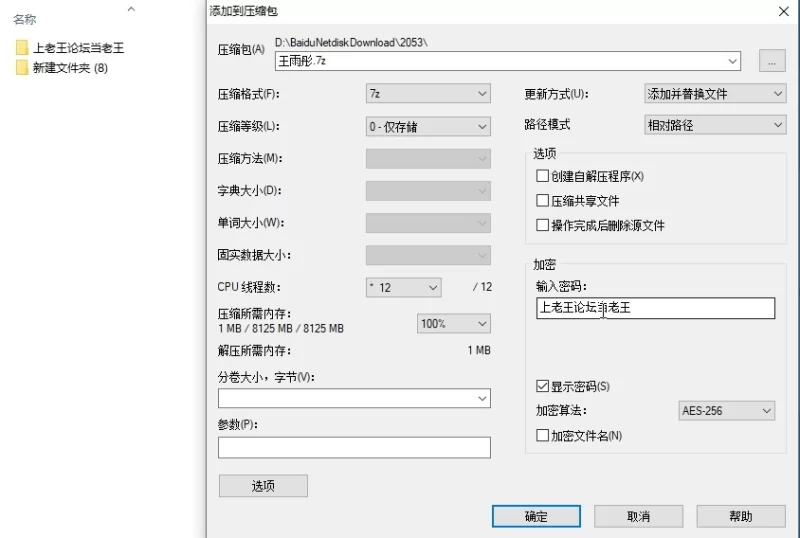Image resolution: width=800 pixels, height=538 pixels.
Task: Close the 添加到压缩包 dialog
Action: [x=782, y=10]
